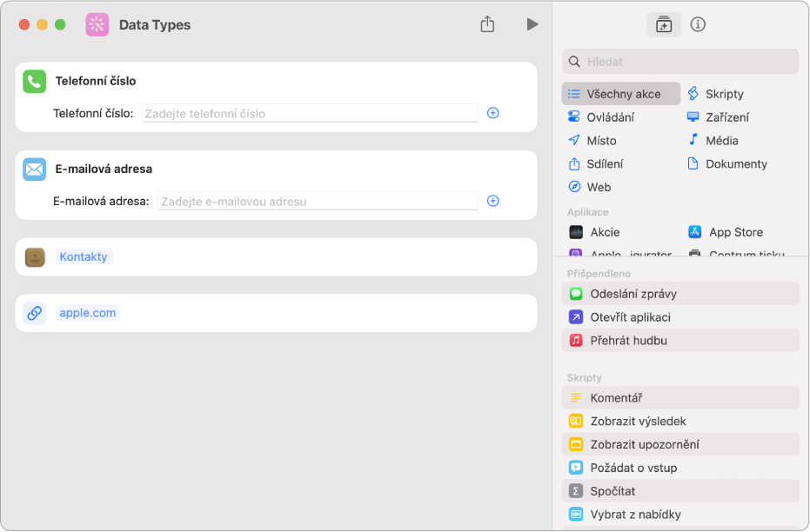
Task: Click the Data Types shortcut icon
Action: click(x=97, y=24)
